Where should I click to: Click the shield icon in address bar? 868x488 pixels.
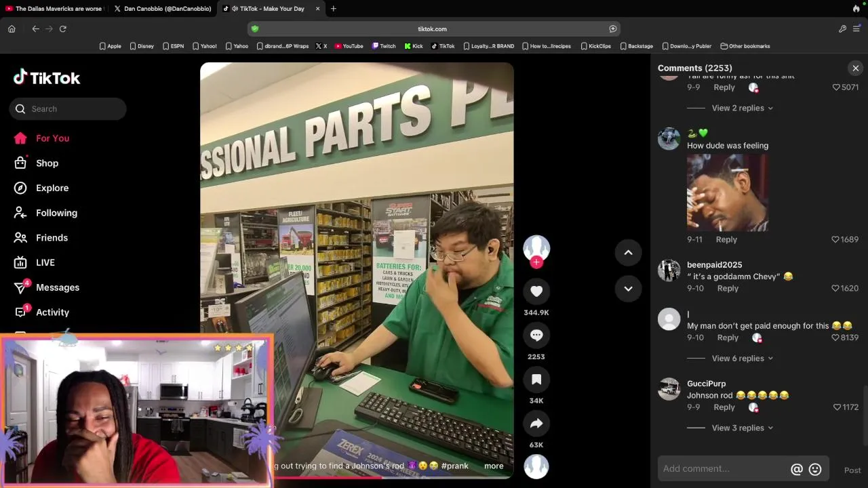tap(255, 29)
